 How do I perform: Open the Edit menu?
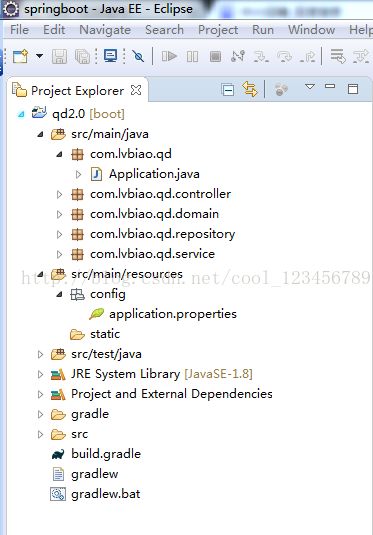pyautogui.click(x=54, y=30)
